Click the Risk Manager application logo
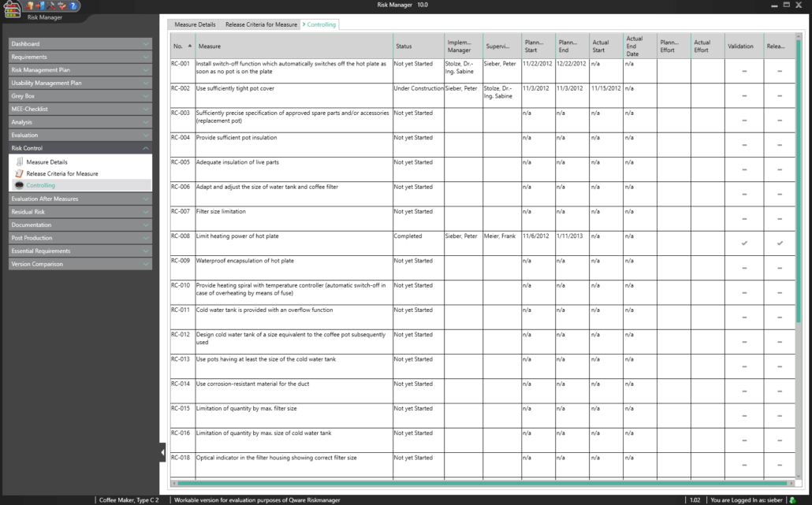The height and width of the screenshot is (505, 812). (12, 9)
